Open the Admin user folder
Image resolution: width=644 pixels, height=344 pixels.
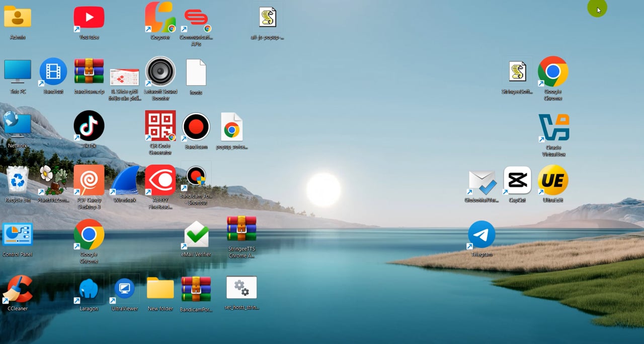18,17
